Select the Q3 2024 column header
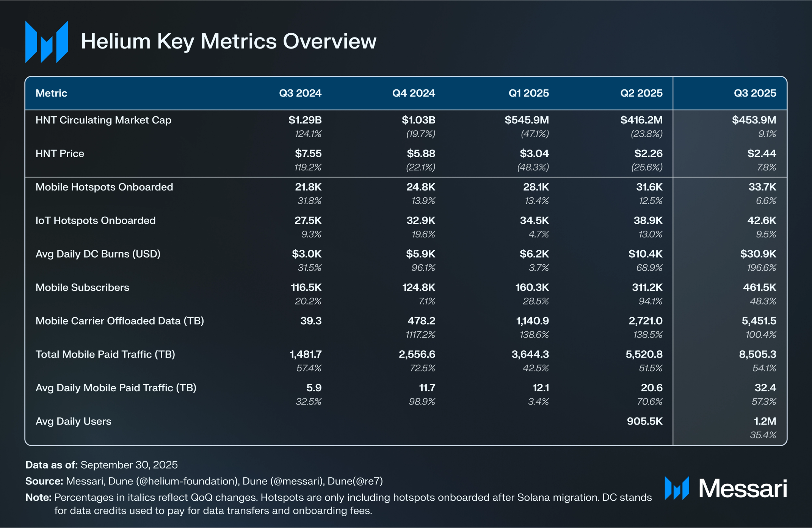The height and width of the screenshot is (528, 812). (300, 93)
